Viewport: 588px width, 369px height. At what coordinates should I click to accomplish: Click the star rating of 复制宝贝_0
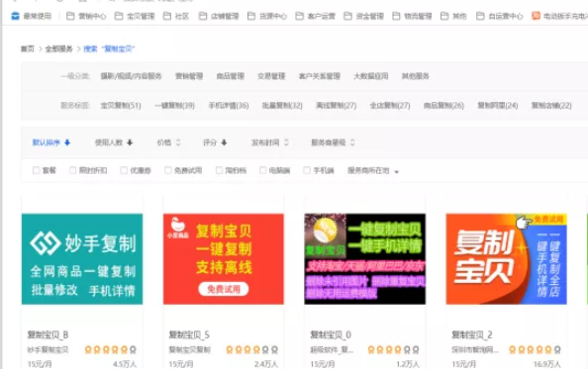(x=393, y=350)
